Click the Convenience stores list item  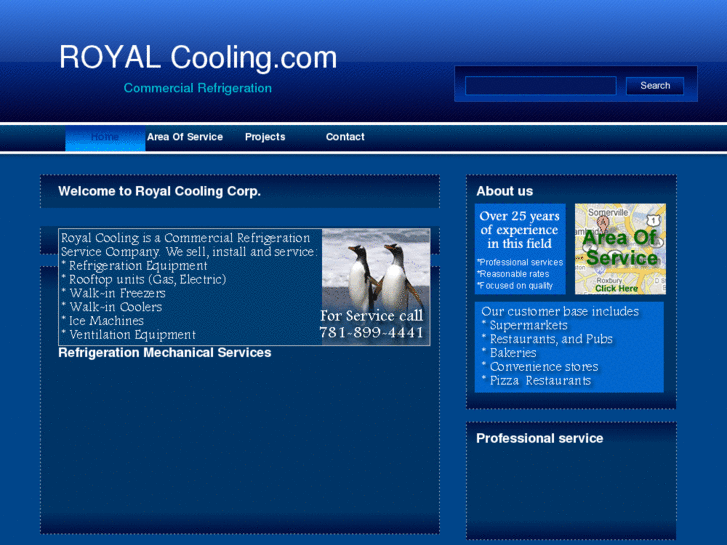point(540,367)
